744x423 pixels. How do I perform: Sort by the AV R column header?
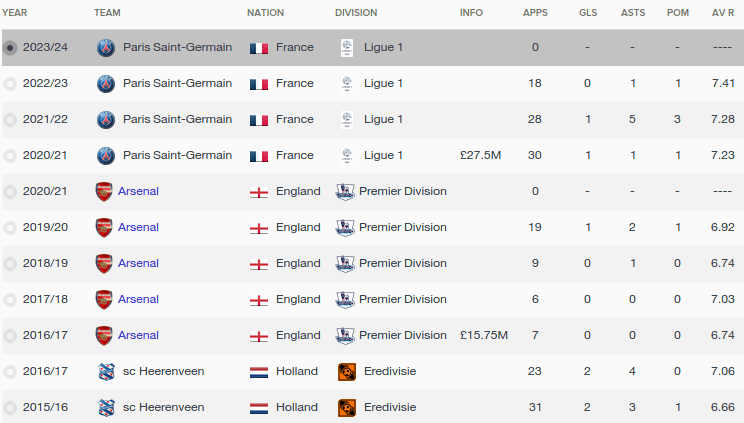(x=723, y=13)
